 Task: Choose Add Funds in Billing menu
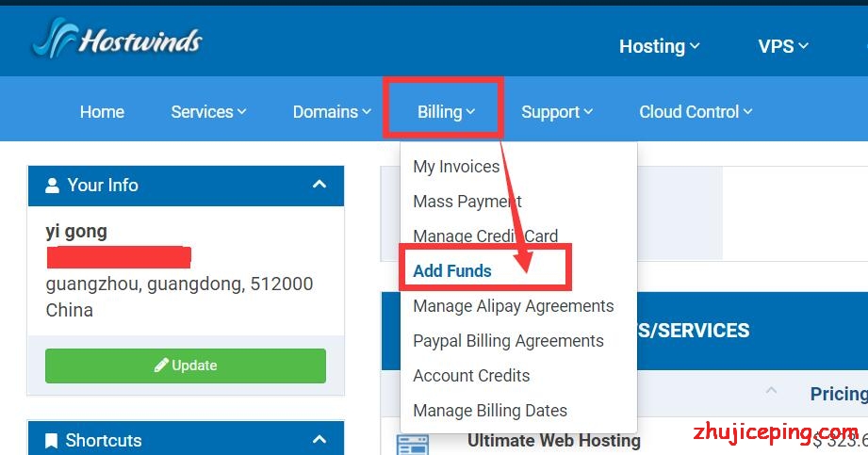pos(452,270)
